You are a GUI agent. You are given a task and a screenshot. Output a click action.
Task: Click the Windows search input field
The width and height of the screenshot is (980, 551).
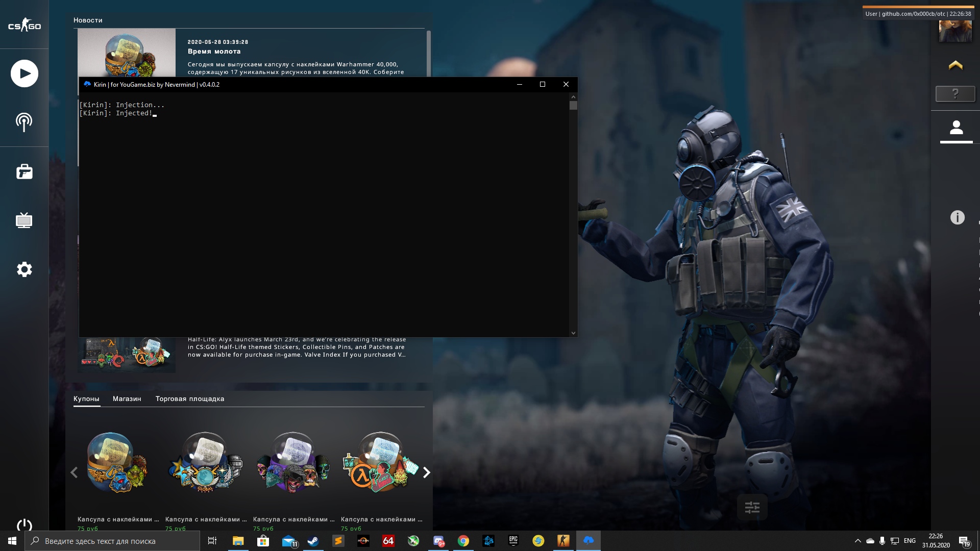112,541
